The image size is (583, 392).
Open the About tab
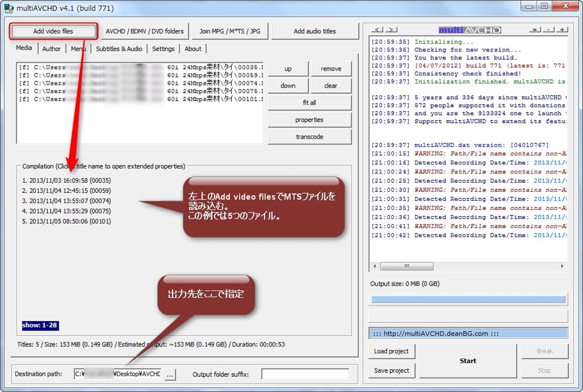click(x=193, y=49)
